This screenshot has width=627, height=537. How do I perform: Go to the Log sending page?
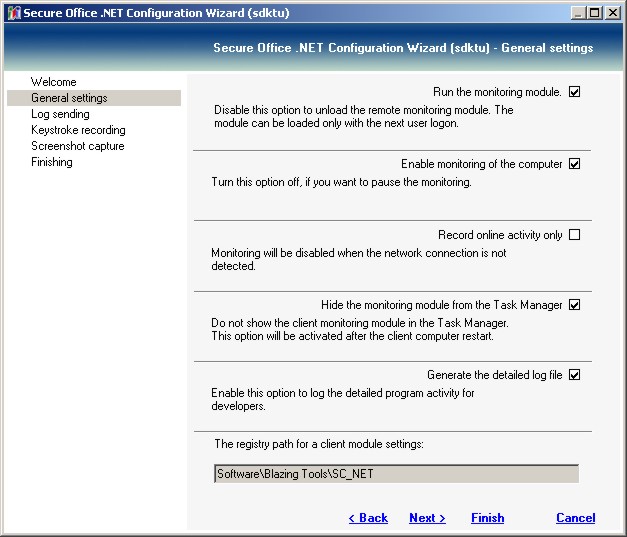tap(60, 114)
